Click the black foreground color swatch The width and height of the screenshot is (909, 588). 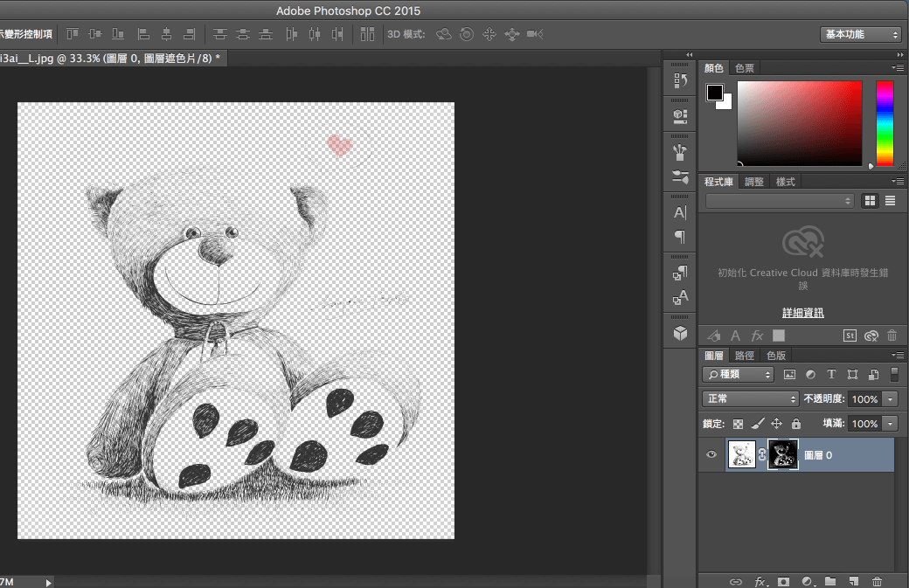pyautogui.click(x=715, y=92)
